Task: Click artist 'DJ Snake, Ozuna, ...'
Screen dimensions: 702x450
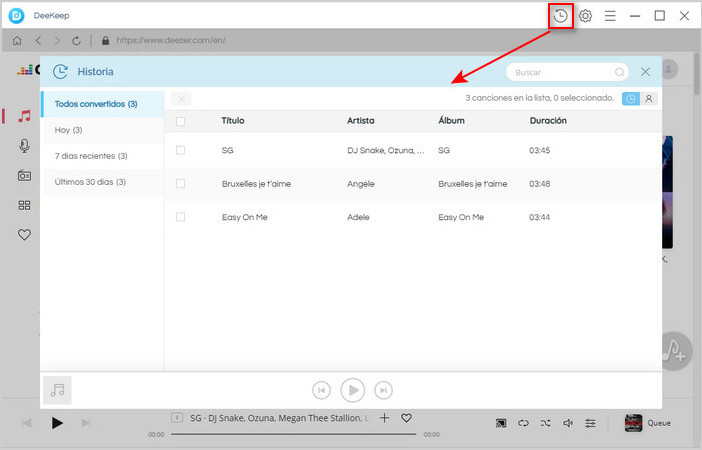Action: [x=385, y=150]
